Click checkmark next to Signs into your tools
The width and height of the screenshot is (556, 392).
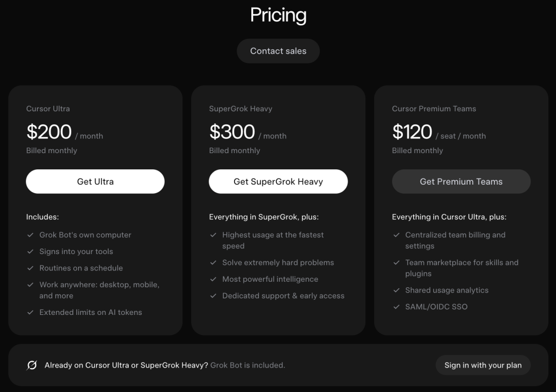click(30, 251)
